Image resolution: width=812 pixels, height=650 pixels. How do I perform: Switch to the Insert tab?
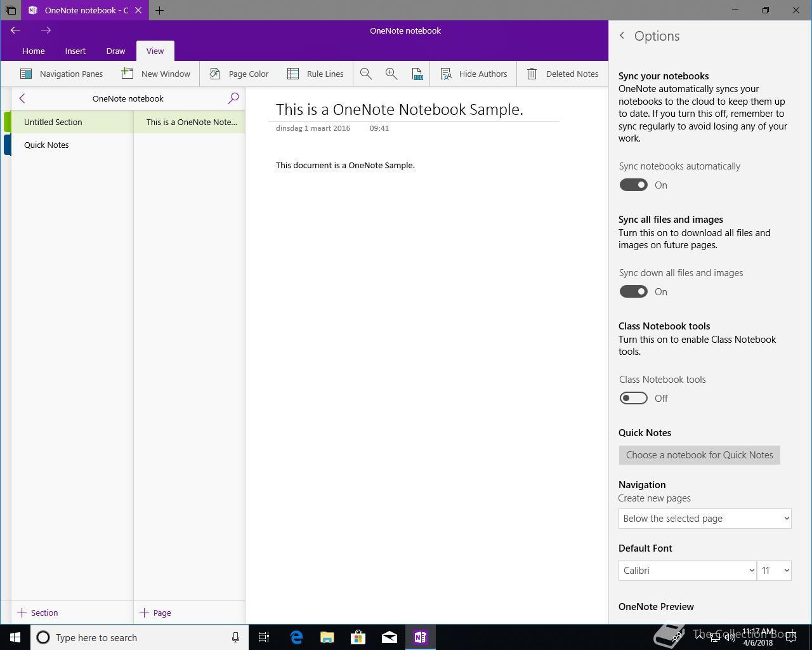[75, 51]
